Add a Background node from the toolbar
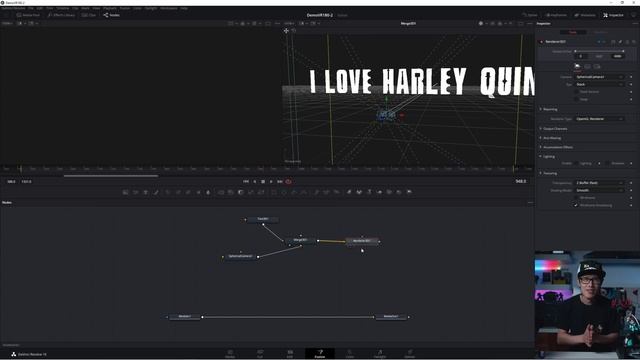 126,192
